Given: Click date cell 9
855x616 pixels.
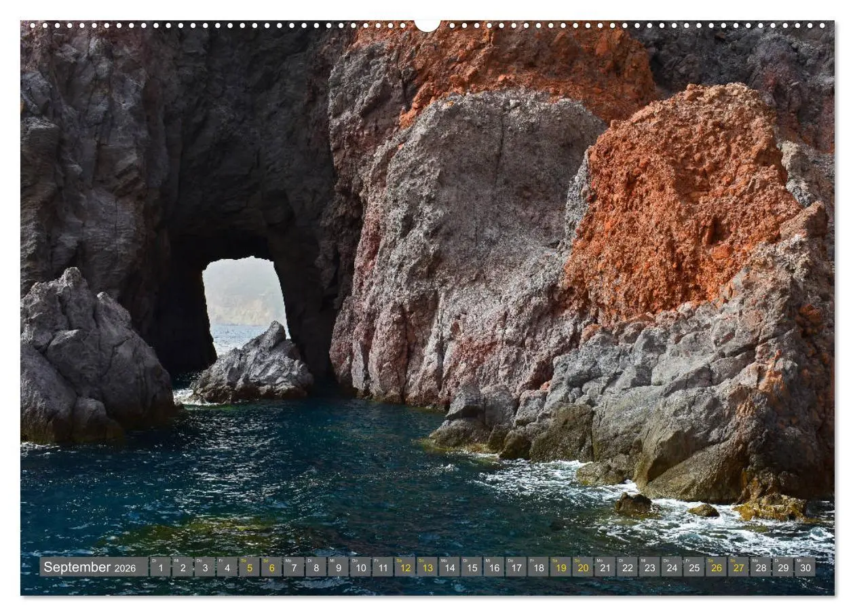Looking at the screenshot, I should coord(338,567).
